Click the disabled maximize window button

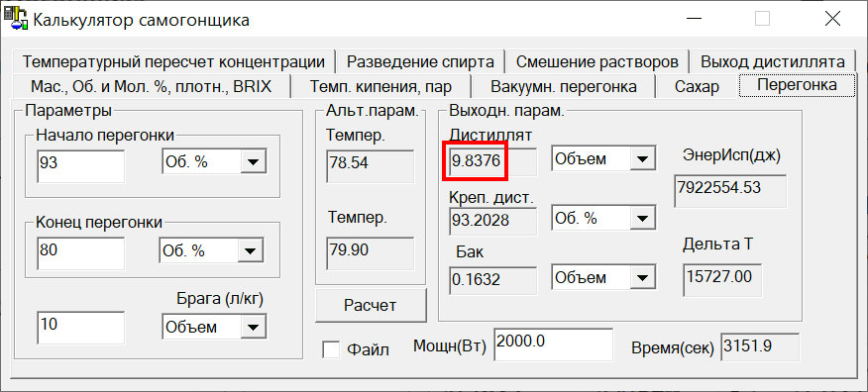(762, 20)
